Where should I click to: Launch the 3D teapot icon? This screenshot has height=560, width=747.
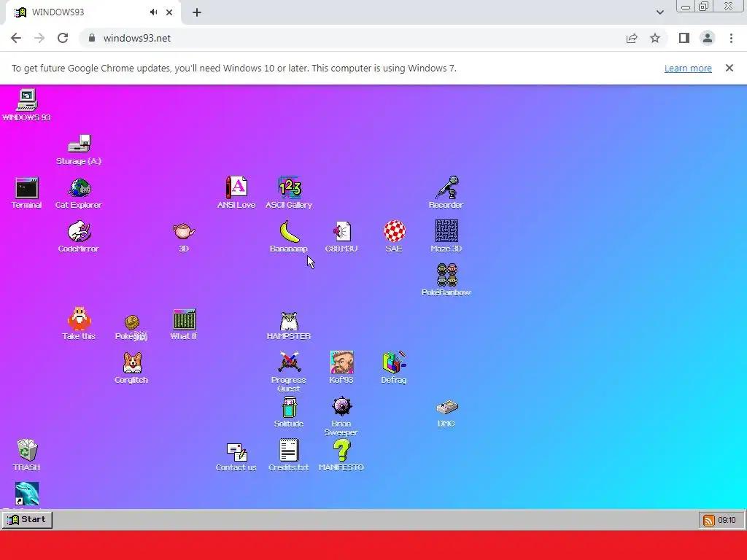(184, 232)
